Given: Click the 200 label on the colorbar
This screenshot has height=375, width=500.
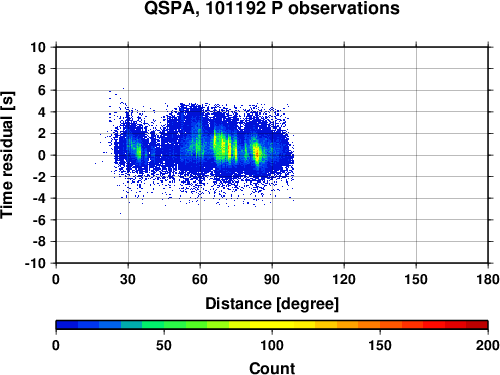Looking at the screenshot, I should tap(488, 345).
